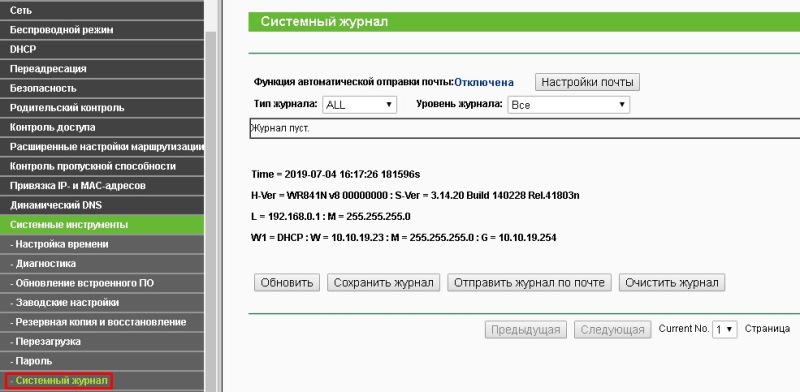Click the Обновить button
The image size is (800, 392).
pyautogui.click(x=287, y=283)
